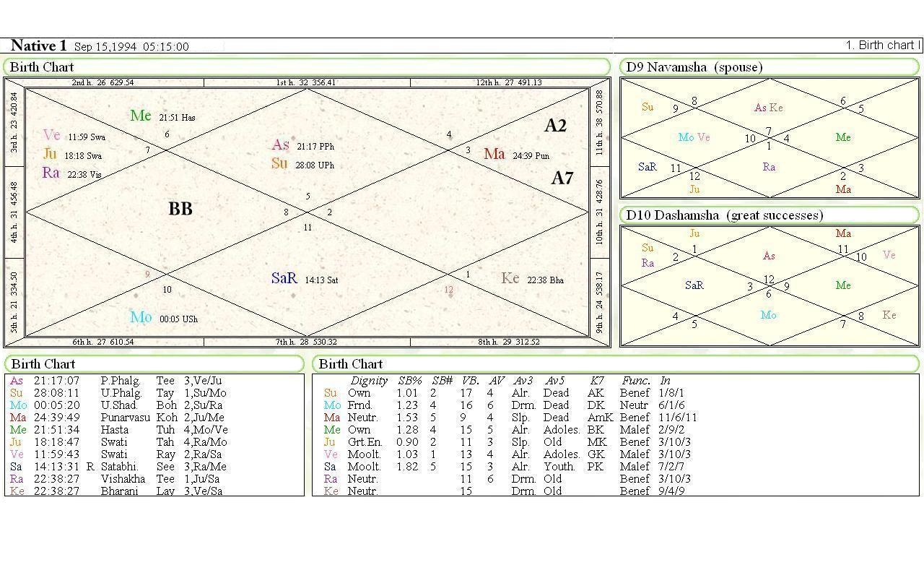The image size is (924, 578).
Task: Click As 21:17 PPh in the main chart
Action: point(302,146)
